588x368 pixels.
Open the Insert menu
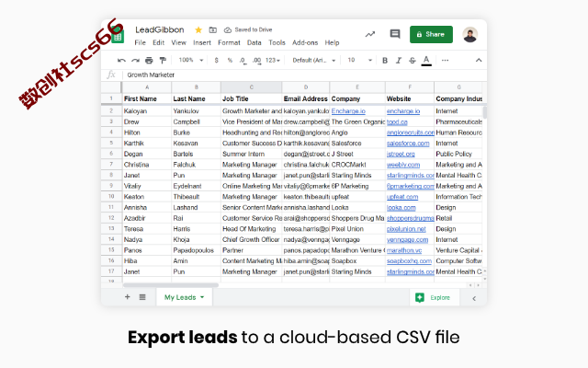pyautogui.click(x=202, y=42)
